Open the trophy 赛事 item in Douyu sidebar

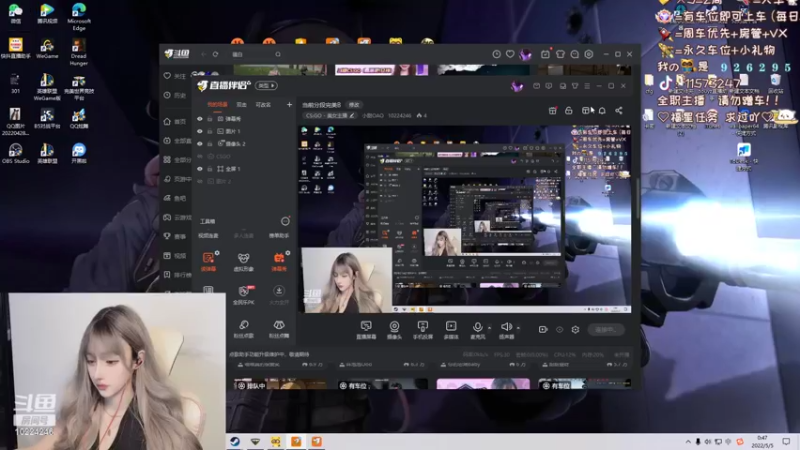tap(174, 236)
